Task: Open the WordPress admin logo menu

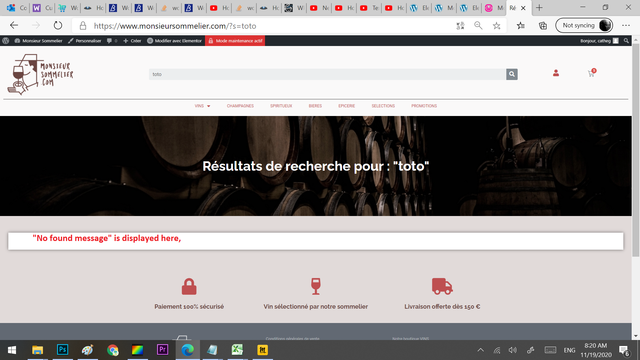Action: tap(6, 41)
